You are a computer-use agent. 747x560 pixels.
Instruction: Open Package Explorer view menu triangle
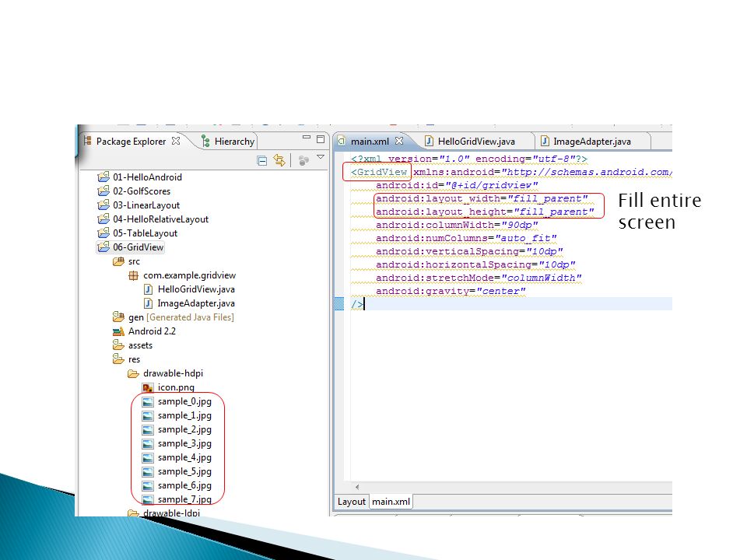321,157
